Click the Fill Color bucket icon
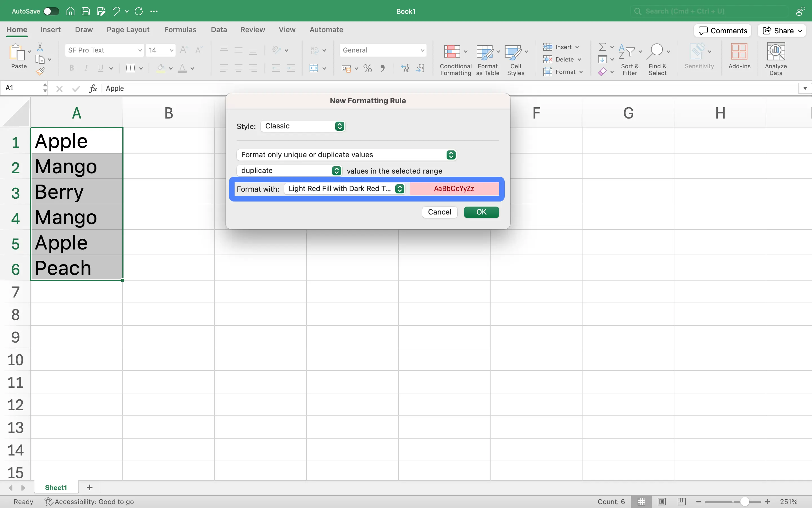The image size is (812, 508). [x=161, y=68]
